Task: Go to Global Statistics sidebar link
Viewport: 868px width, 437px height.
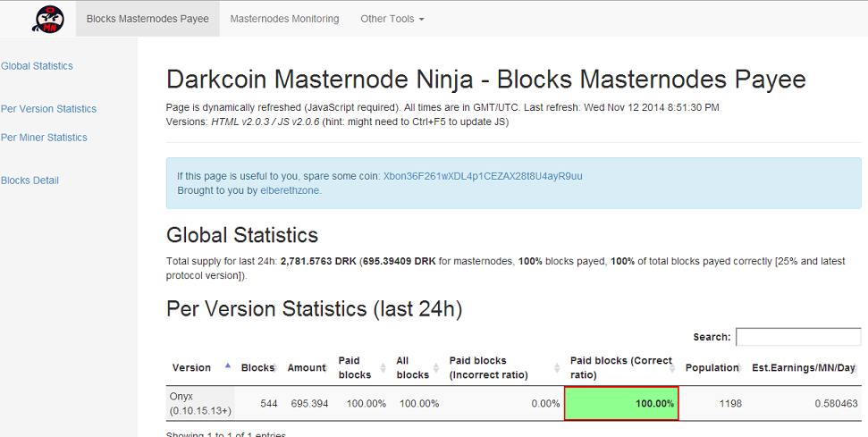Action: [x=37, y=66]
